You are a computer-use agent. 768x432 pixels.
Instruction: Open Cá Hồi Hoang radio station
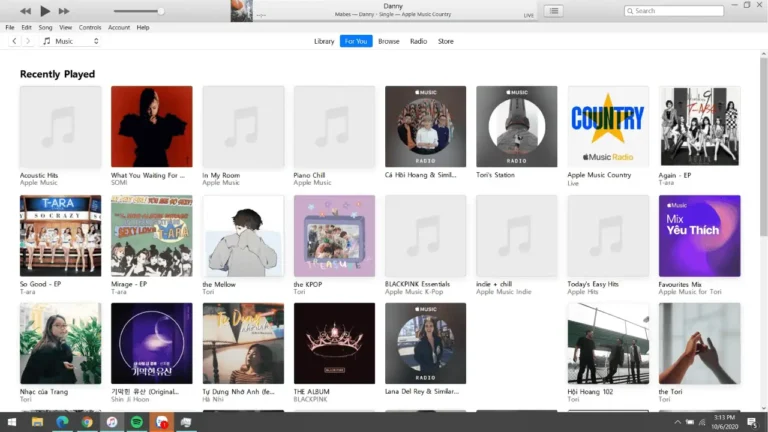tap(426, 126)
